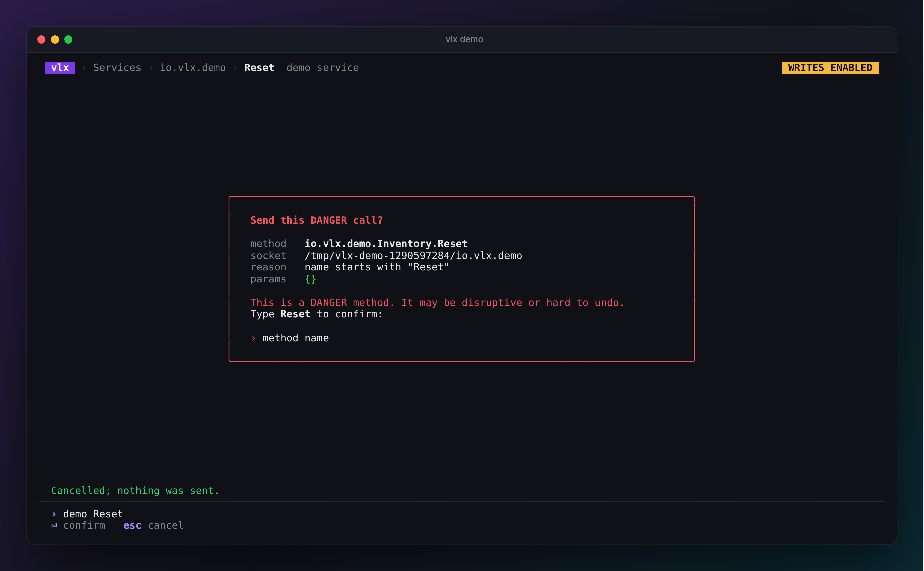Maximize the window with the green button
924x571 pixels.
coord(68,39)
